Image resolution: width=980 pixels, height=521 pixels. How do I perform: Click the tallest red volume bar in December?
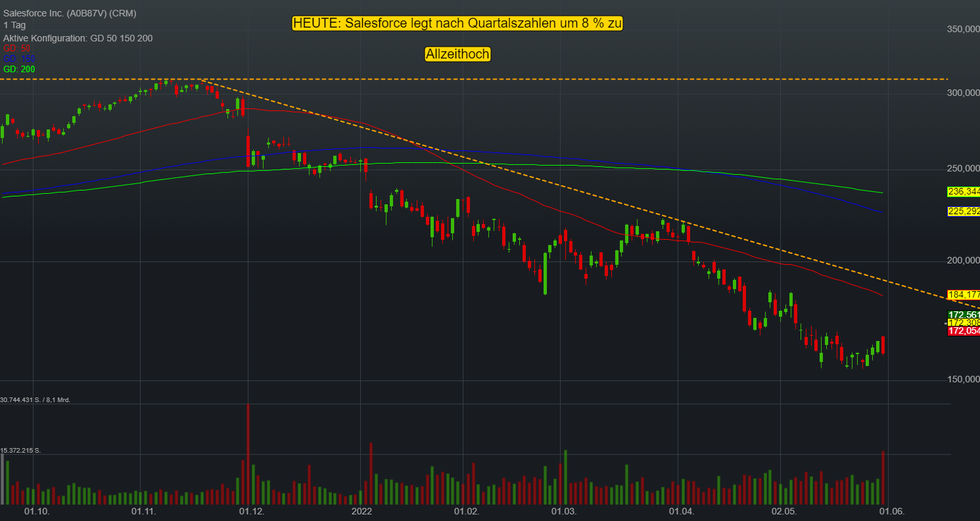point(248,454)
